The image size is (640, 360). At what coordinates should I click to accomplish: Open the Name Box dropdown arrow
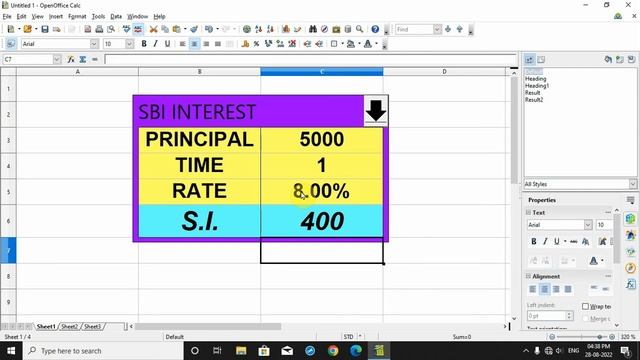coord(57,60)
